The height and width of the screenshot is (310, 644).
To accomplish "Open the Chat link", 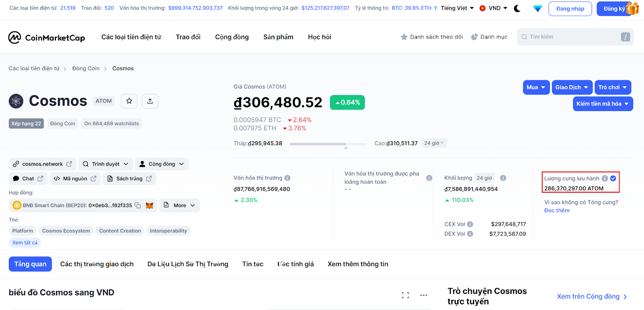I will [28, 179].
